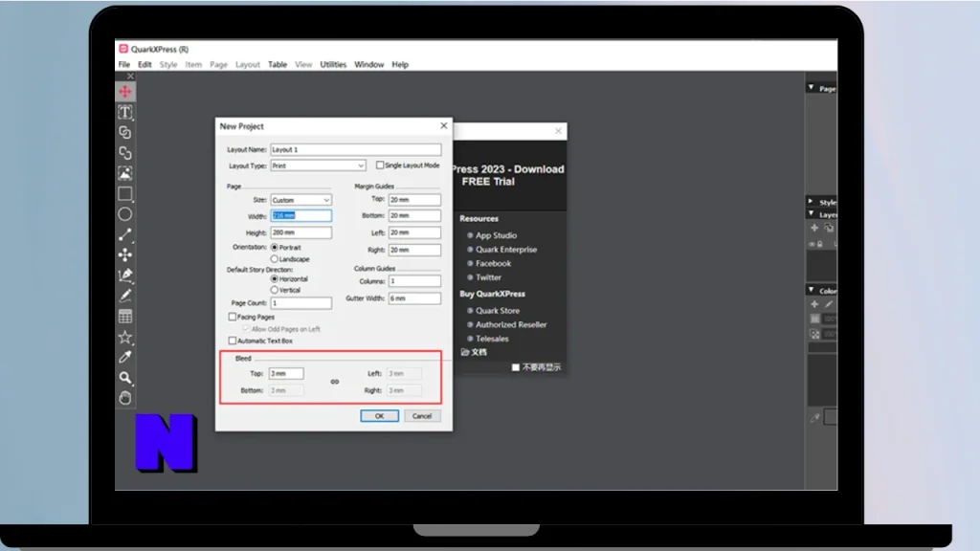Open the Twitter resource link
Image resolution: width=980 pixels, height=551 pixels.
click(x=488, y=277)
